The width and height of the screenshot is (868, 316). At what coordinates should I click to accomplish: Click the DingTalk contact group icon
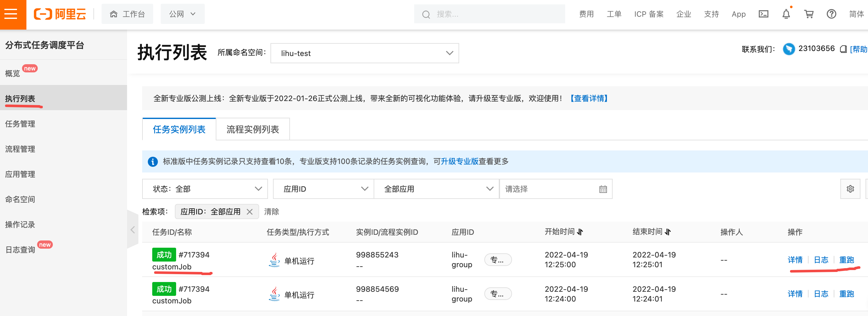(789, 49)
